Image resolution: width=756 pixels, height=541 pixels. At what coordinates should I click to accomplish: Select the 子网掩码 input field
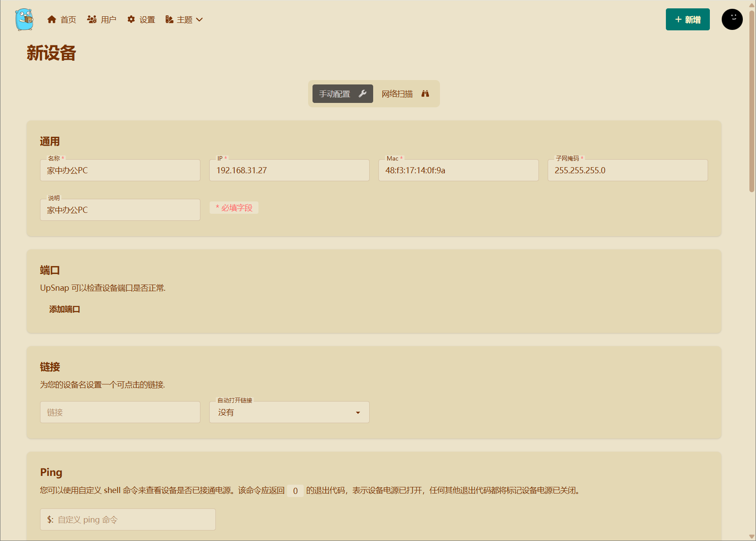coord(628,170)
